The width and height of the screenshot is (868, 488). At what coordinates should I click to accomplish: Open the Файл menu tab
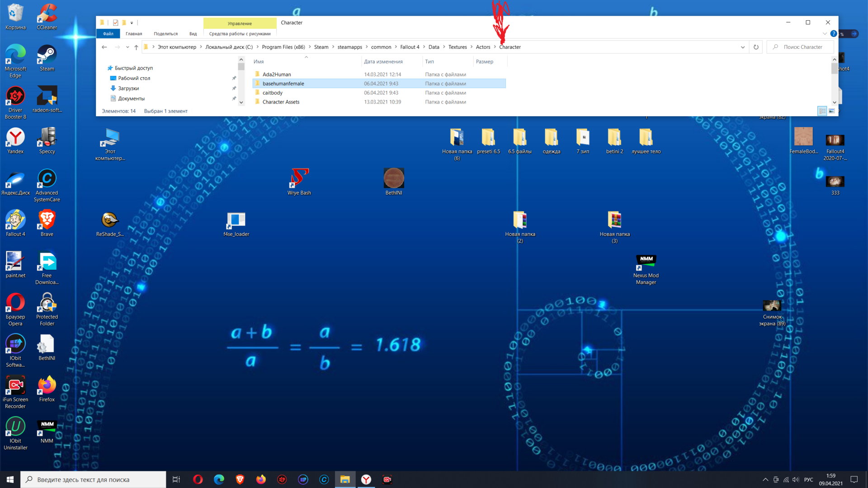(x=108, y=34)
